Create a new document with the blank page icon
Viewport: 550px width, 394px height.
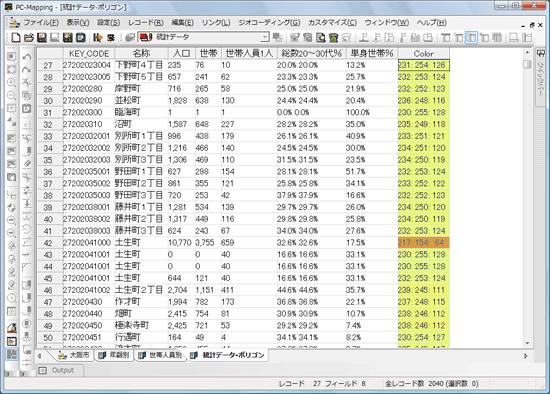click(x=16, y=37)
